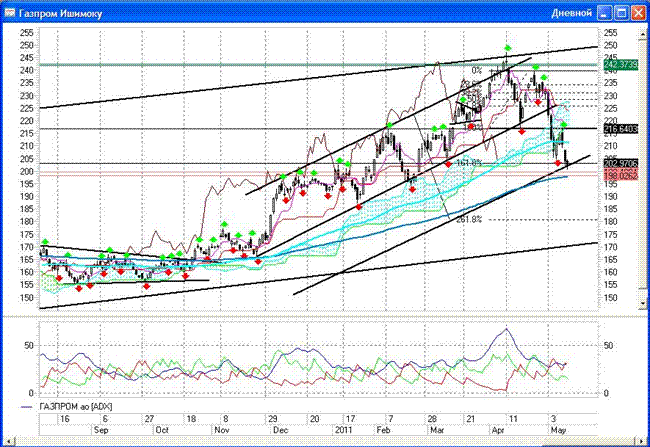
Task: Click the horizontal scrollbar left arrow
Action: [7, 440]
